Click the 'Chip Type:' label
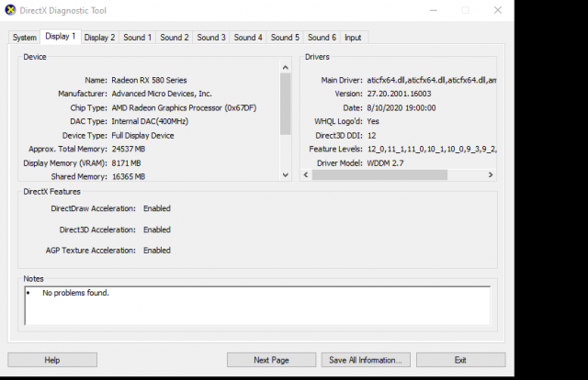This screenshot has width=588, height=380. (x=88, y=108)
